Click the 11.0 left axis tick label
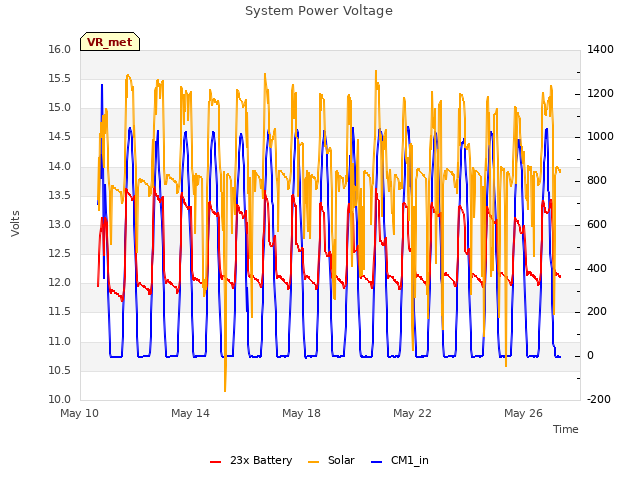 (x=60, y=341)
